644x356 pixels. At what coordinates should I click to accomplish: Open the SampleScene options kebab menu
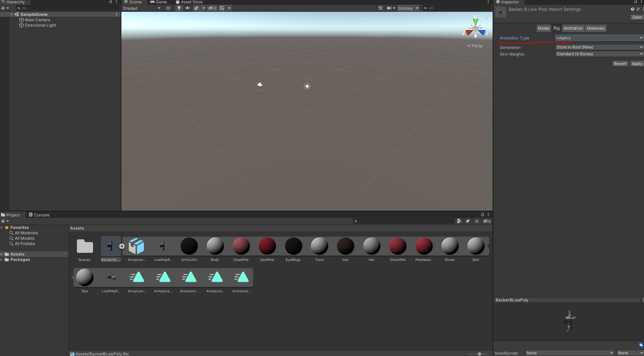117,14
